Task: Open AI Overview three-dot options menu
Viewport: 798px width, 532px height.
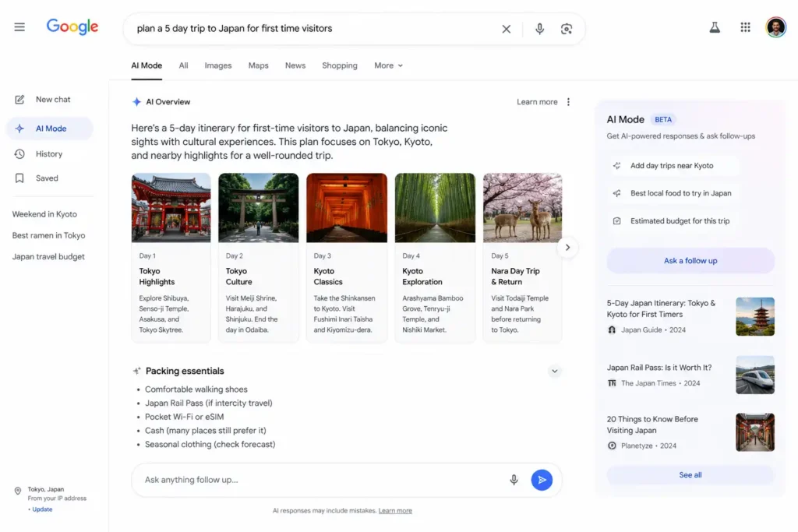Action: click(x=568, y=102)
